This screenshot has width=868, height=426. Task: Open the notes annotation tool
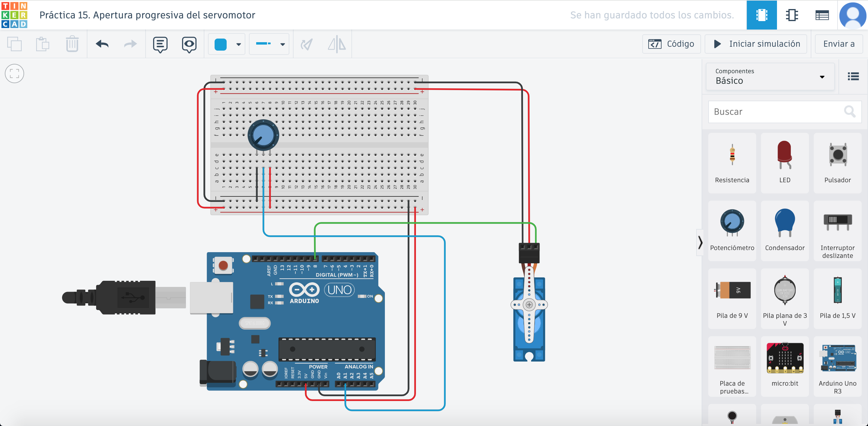(x=160, y=44)
